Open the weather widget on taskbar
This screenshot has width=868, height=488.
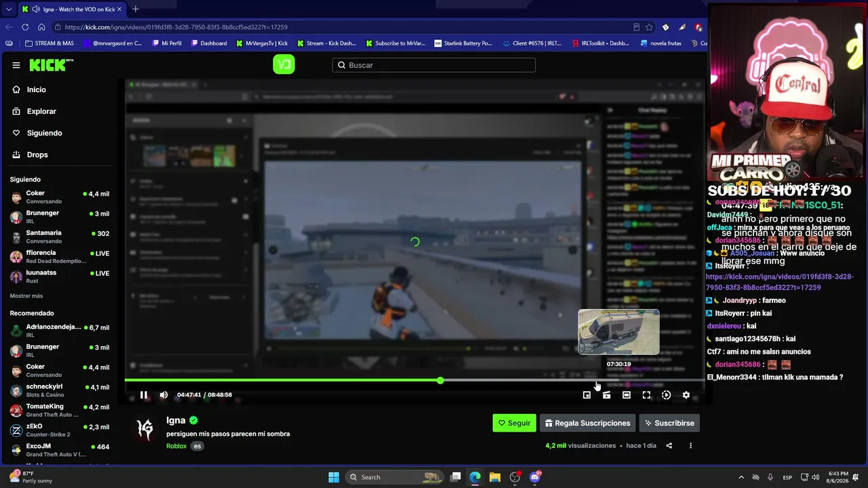point(28,477)
